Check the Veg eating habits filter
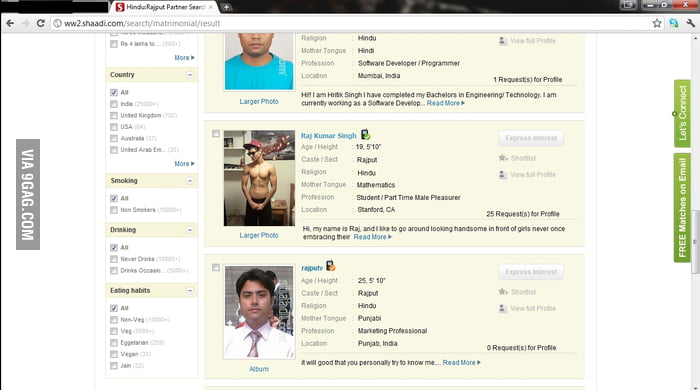Viewport: 700px width, 390px height. tap(114, 331)
